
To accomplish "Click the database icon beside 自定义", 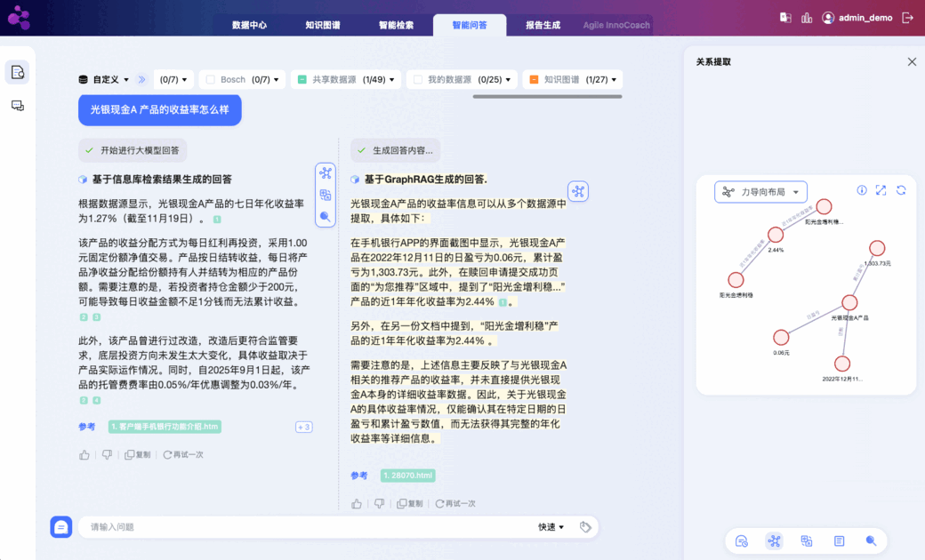I will (x=84, y=80).
